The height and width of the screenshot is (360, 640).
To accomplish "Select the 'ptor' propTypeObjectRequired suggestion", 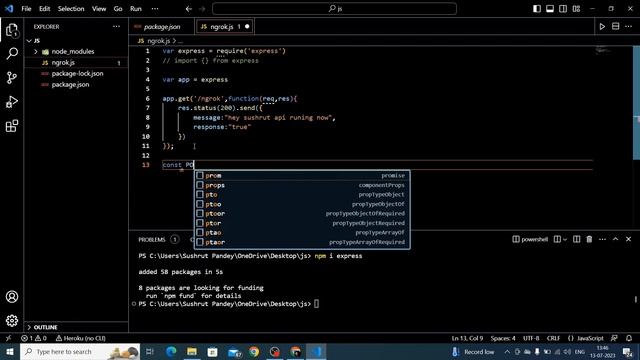I will click(x=302, y=223).
